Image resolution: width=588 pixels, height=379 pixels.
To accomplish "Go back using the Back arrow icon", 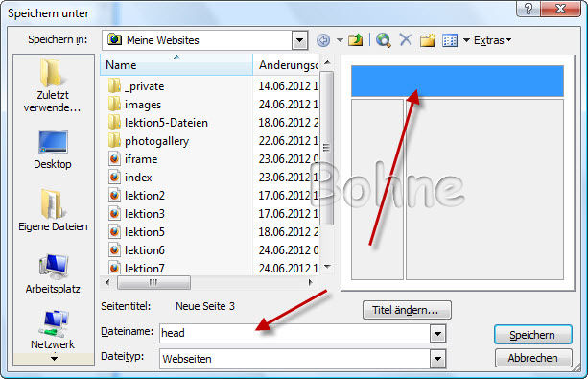I will pos(323,39).
